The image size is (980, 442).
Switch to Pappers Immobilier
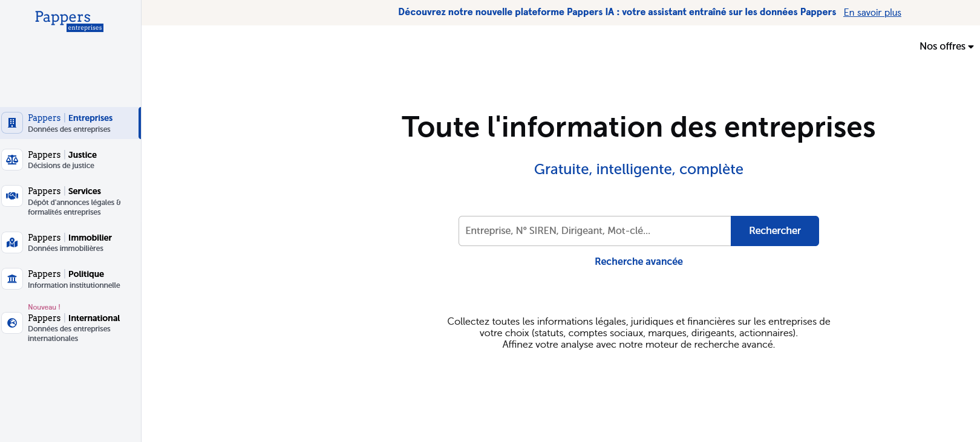click(70, 242)
